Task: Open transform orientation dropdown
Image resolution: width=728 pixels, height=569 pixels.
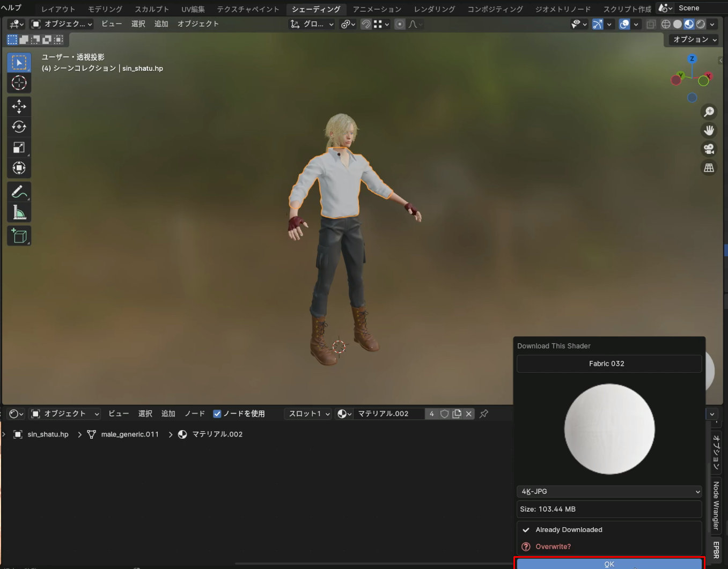Action: pos(312,24)
